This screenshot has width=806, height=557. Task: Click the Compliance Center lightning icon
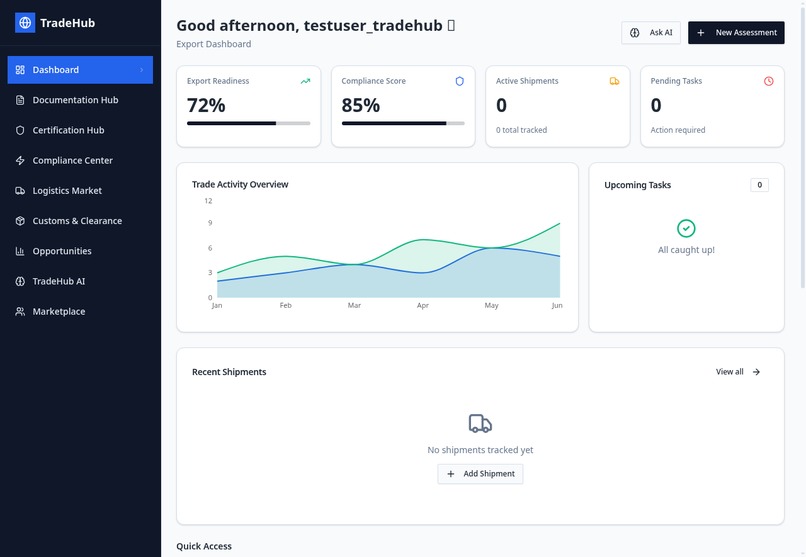pos(20,160)
